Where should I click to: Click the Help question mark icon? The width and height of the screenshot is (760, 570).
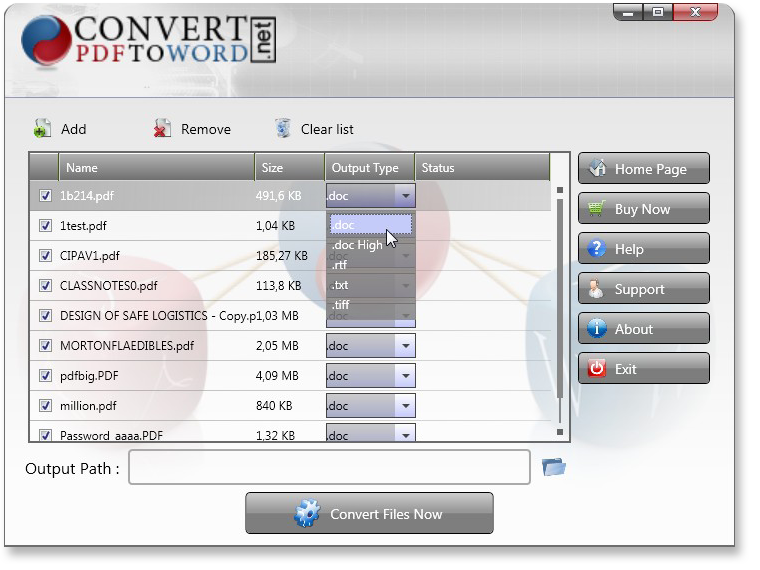[x=596, y=249]
